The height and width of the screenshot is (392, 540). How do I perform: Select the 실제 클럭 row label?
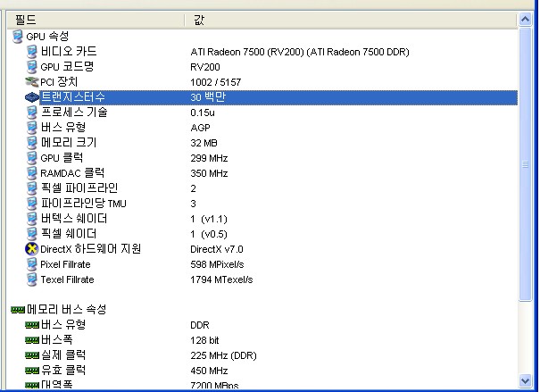pos(63,355)
